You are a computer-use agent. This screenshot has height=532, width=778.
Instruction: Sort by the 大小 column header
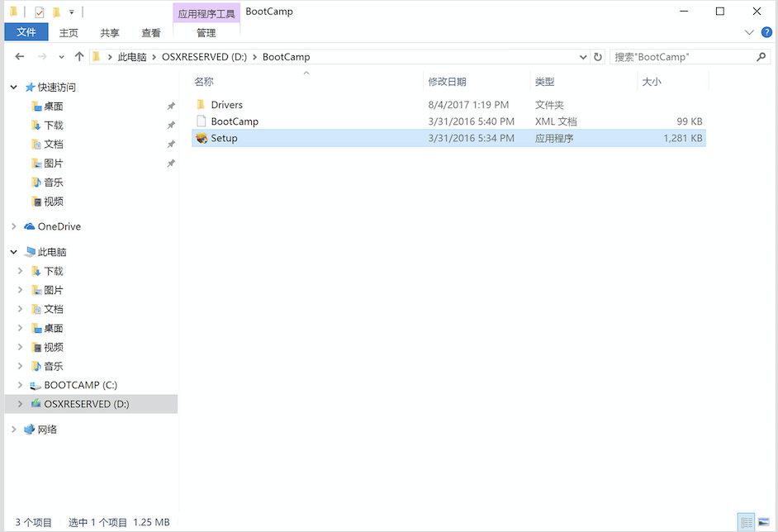pos(652,82)
